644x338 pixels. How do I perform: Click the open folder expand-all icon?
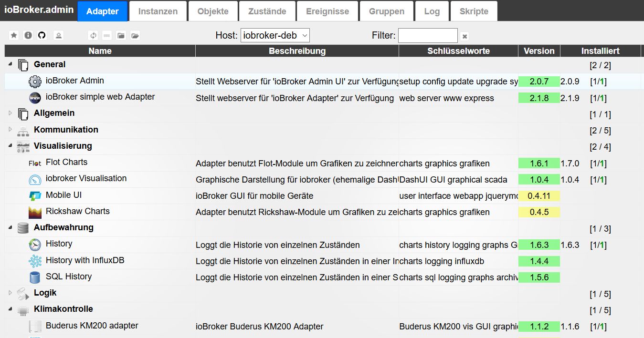pos(135,35)
